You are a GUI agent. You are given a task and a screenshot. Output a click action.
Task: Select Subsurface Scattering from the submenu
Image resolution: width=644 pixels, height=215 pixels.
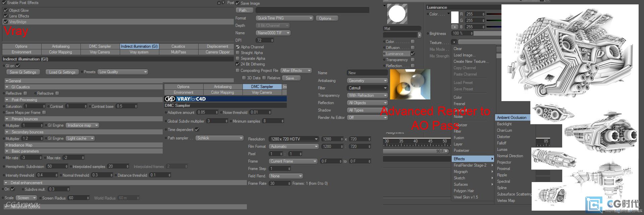[x=514, y=194]
